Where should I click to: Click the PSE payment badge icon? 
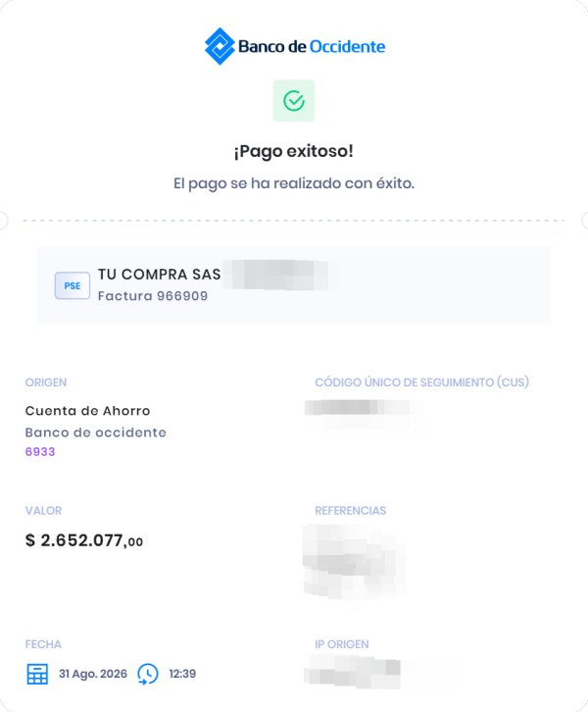point(73,285)
